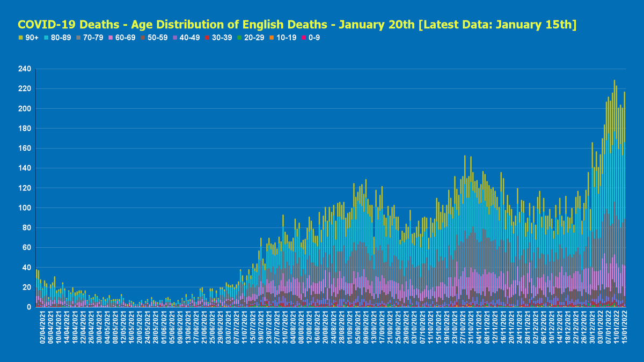644x362 pixels.
Task: Select the 100 y-axis value
Action: (25, 208)
